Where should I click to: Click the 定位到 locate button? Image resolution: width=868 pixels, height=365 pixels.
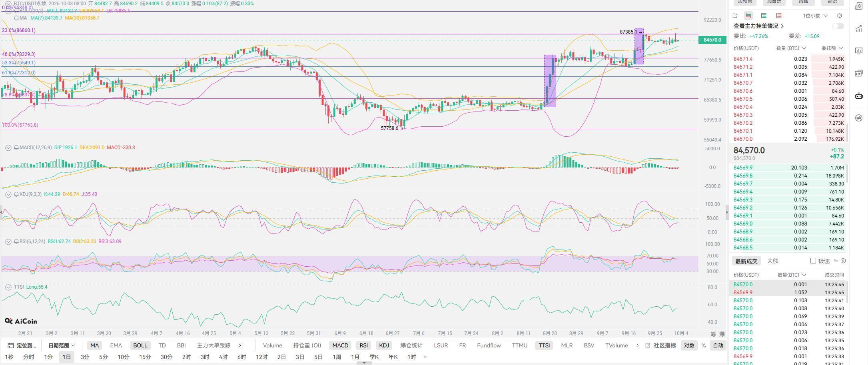click(22, 345)
